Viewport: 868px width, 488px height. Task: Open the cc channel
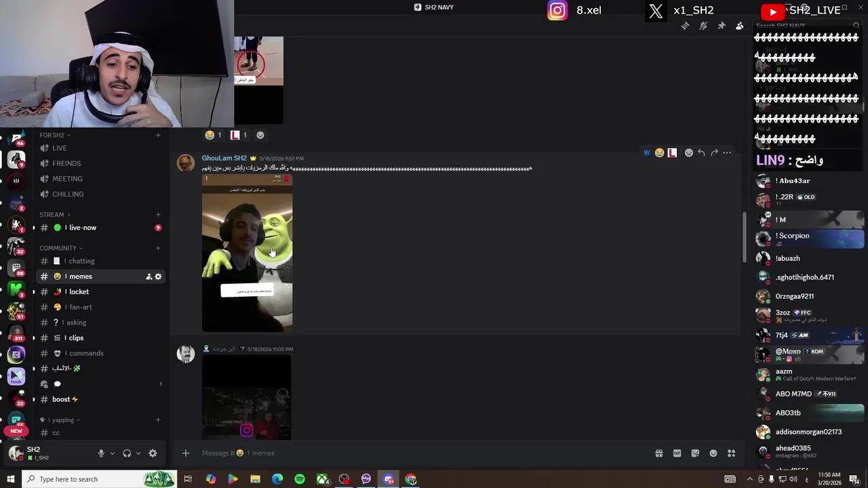coord(100,432)
